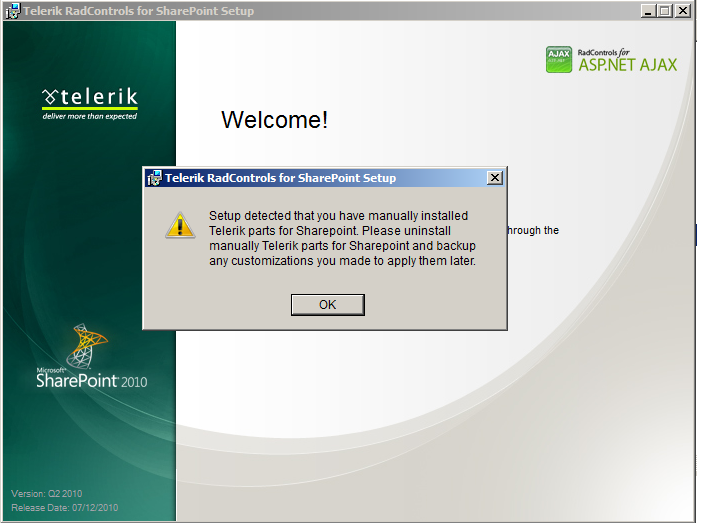Click the green AJAX logo icon
This screenshot has height=529, width=701.
[559, 59]
